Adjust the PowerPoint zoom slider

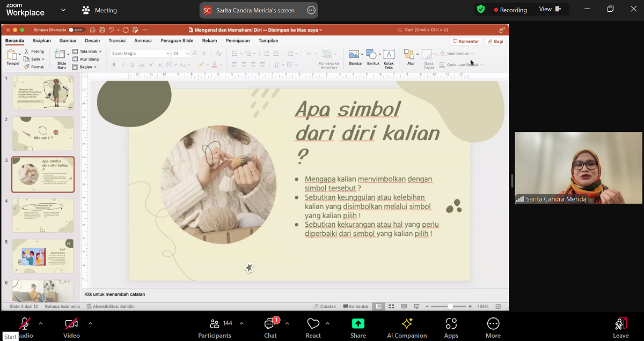[450, 306]
